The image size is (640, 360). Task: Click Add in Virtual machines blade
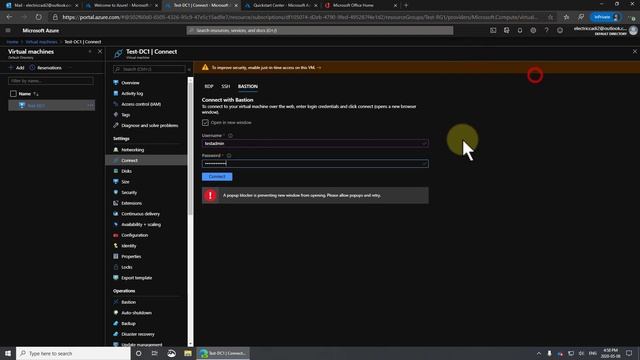16,68
